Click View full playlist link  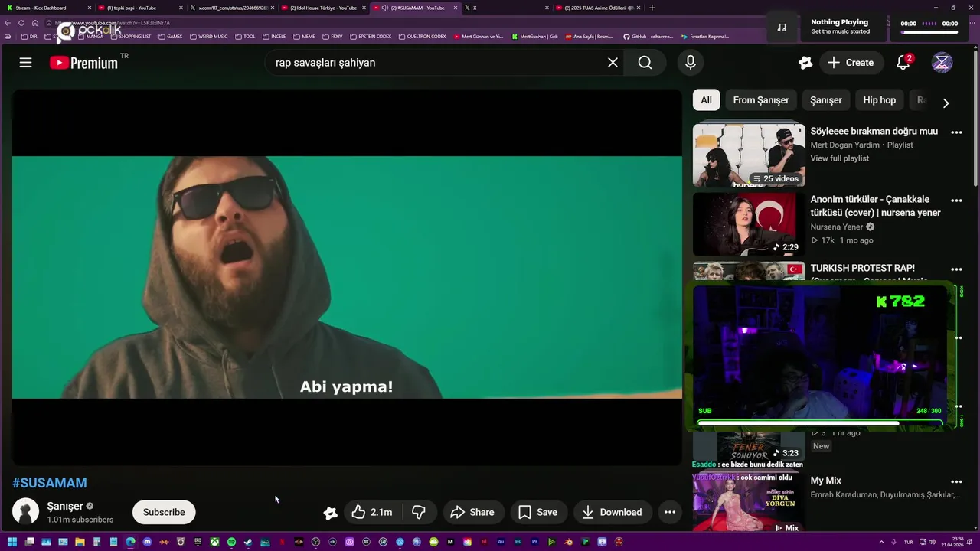(840, 158)
